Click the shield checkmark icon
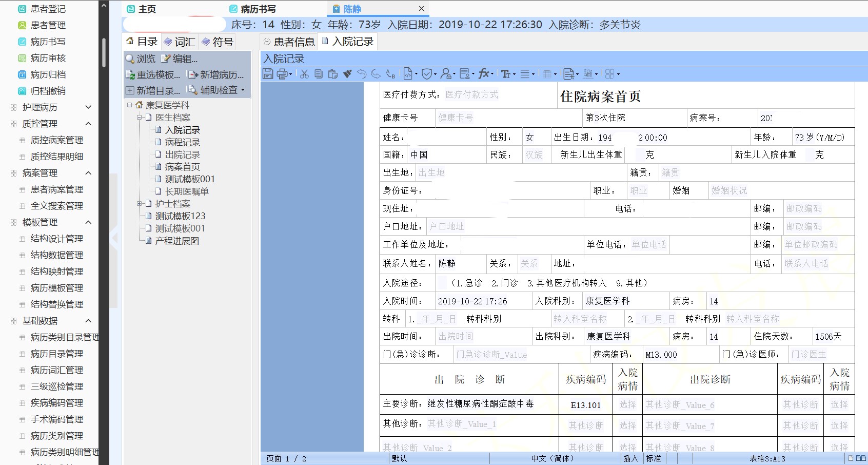Viewport: 868px width, 465px height. 426,74
